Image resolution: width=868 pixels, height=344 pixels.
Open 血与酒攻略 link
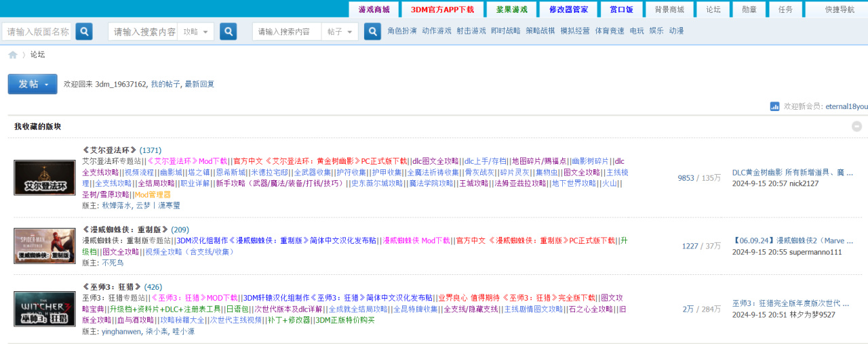tap(134, 320)
